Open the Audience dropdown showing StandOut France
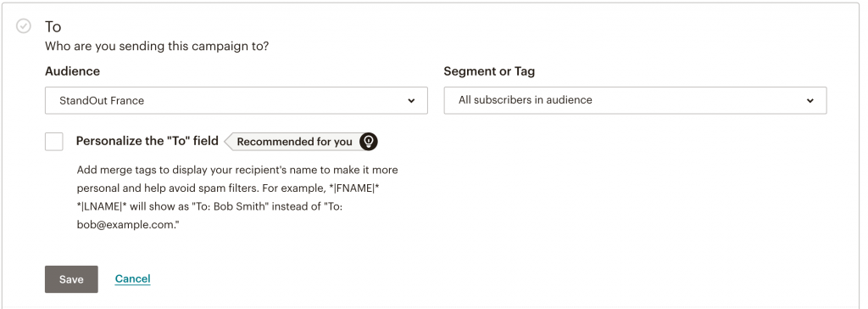This screenshot has width=868, height=309. (x=236, y=100)
